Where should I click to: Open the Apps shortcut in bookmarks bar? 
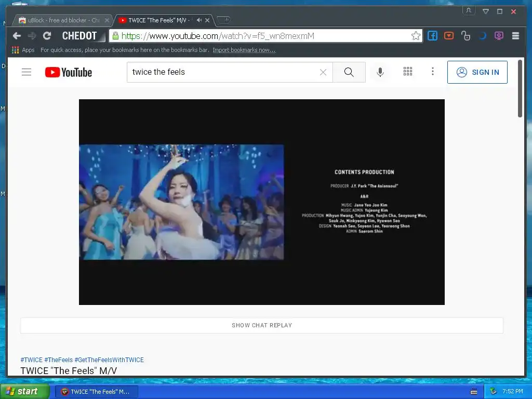23,50
